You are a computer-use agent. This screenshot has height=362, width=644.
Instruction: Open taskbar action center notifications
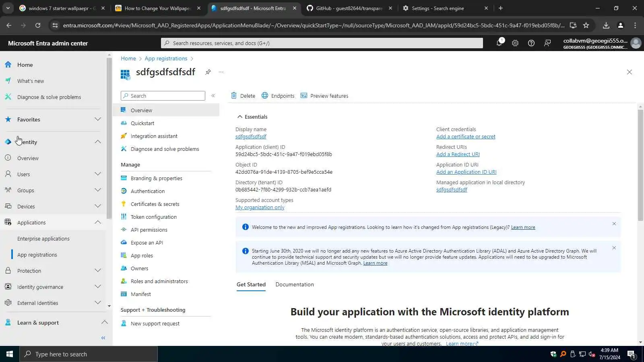coord(631,354)
